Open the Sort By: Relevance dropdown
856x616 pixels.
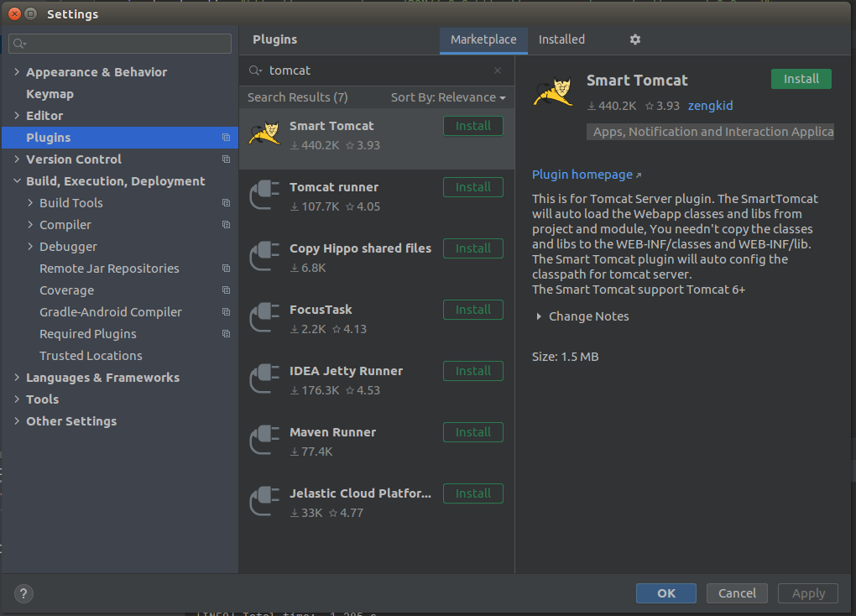(448, 97)
